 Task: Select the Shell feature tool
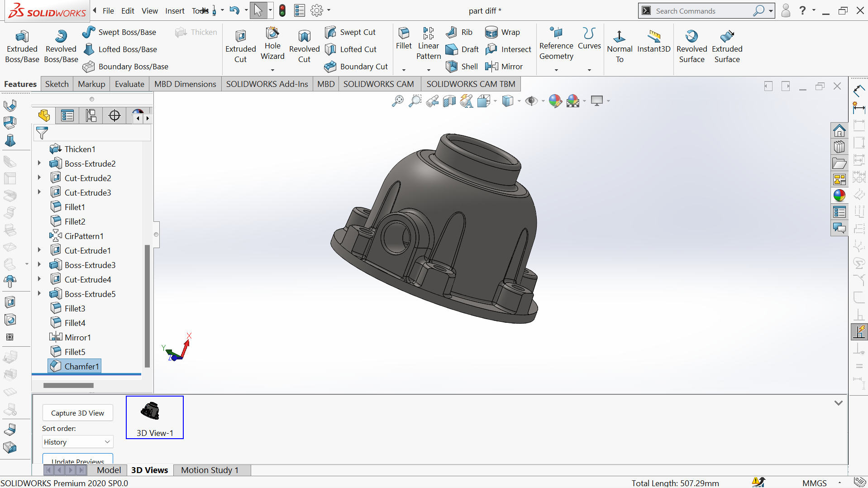click(462, 67)
